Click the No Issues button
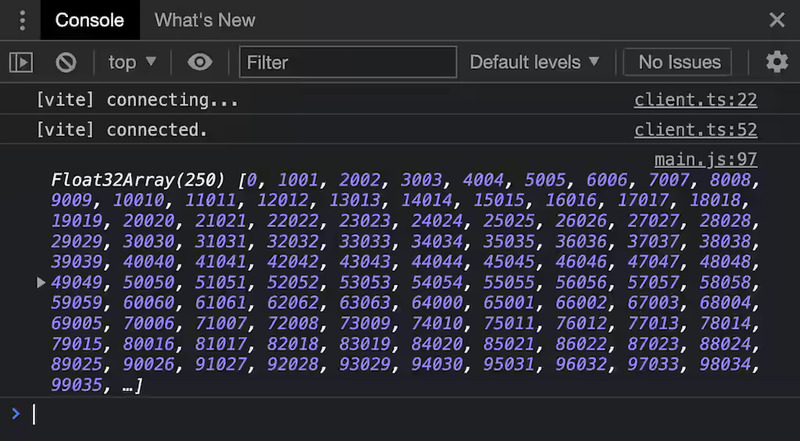The image size is (800, 441). [679, 62]
